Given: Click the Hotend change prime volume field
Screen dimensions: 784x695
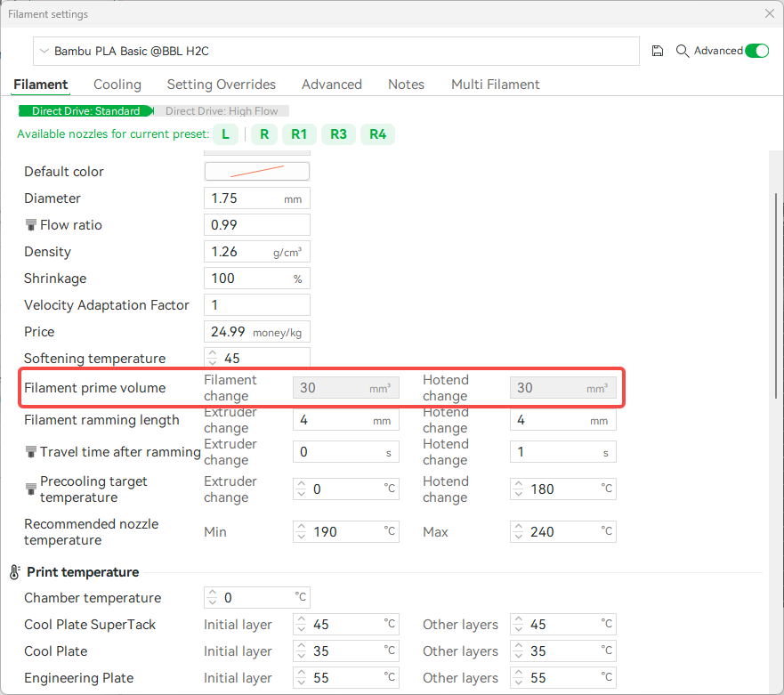Looking at the screenshot, I should click(x=563, y=388).
